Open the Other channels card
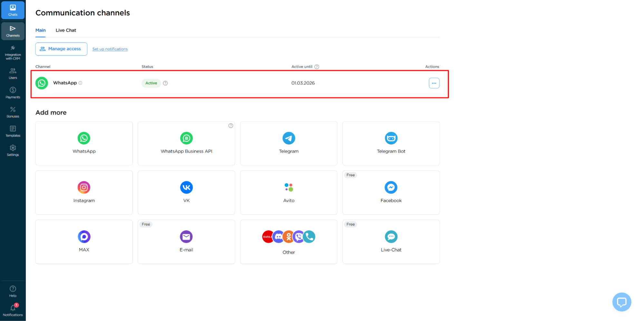The width and height of the screenshot is (644, 321). (x=289, y=242)
